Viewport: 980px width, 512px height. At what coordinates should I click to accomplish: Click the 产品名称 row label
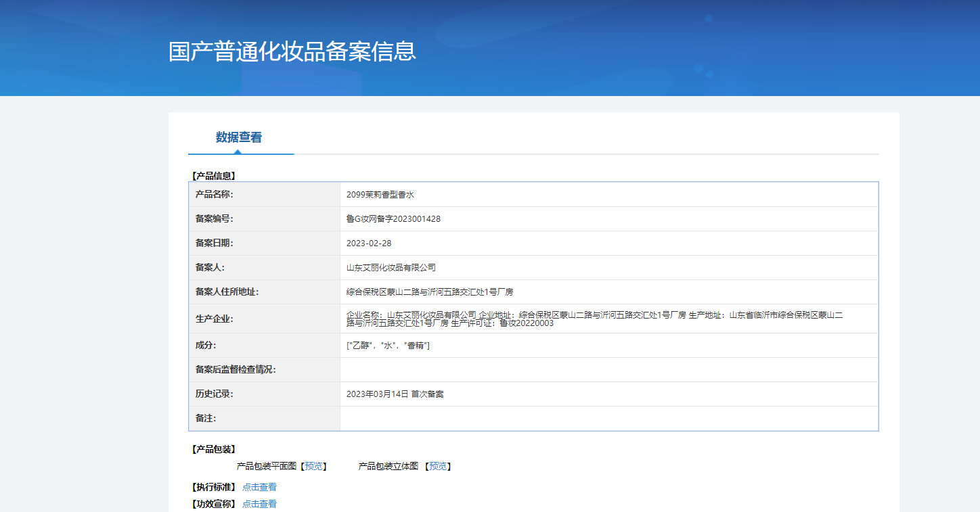point(214,195)
